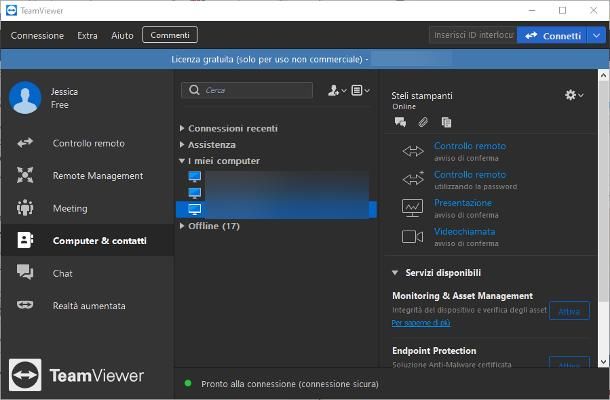Screen dimensions: 610x400
Task: Click the Cerca search field
Action: (247, 90)
